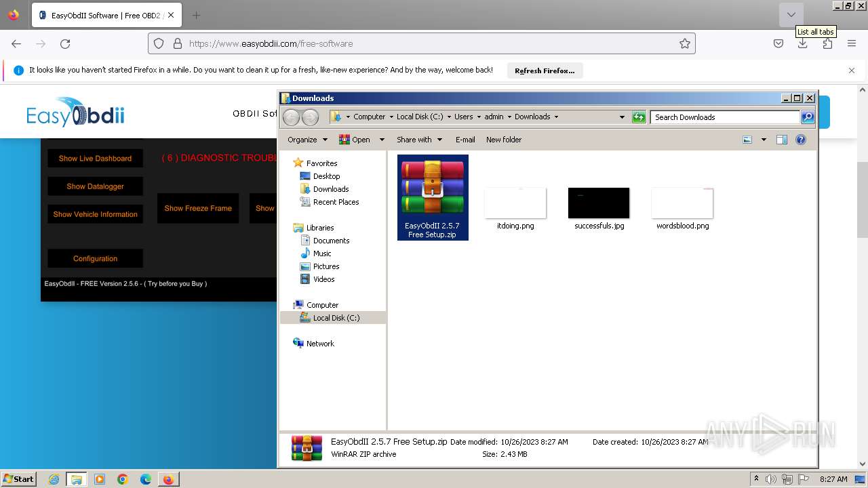Expand the Open button dropdown arrow

pyautogui.click(x=382, y=140)
